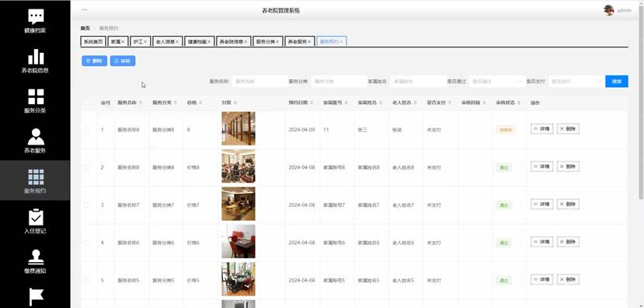Screen dimensions: 644x308
Task: Close the 家属 tab
Action: pyautogui.click(x=123, y=42)
